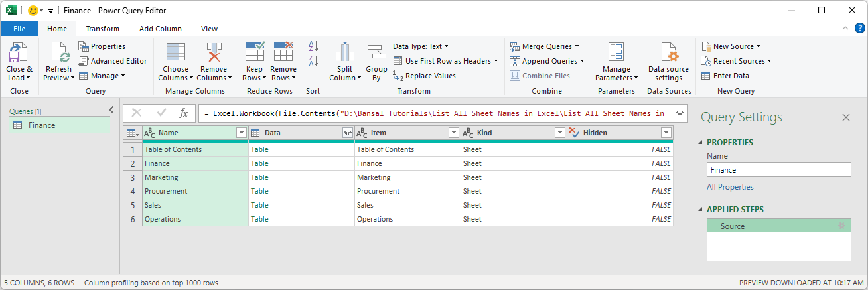Click the Help question mark icon
Image resolution: width=868 pixels, height=290 pixels.
click(859, 28)
